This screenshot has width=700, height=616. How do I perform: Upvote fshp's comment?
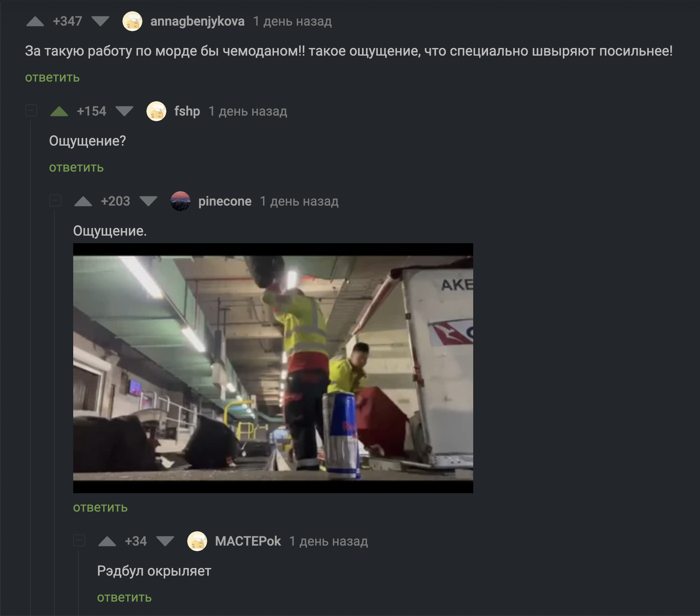(x=59, y=111)
